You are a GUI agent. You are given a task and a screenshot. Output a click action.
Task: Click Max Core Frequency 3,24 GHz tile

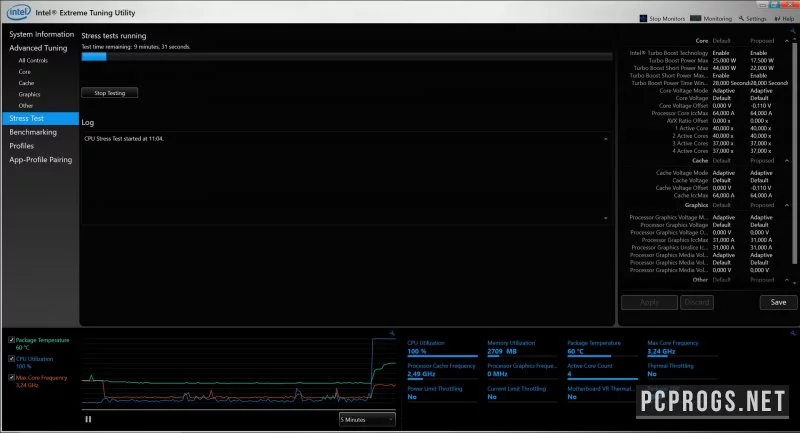(682, 348)
